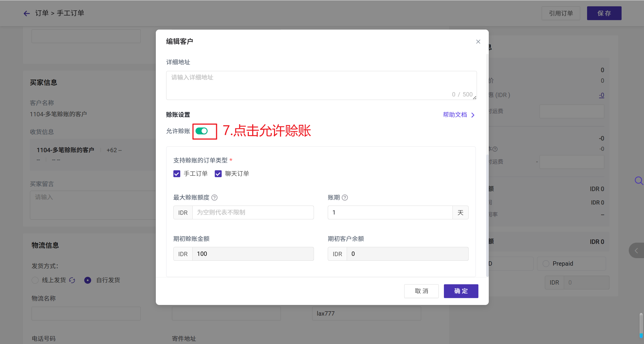
Task: Click the 确定 confirm button
Action: coord(461,291)
